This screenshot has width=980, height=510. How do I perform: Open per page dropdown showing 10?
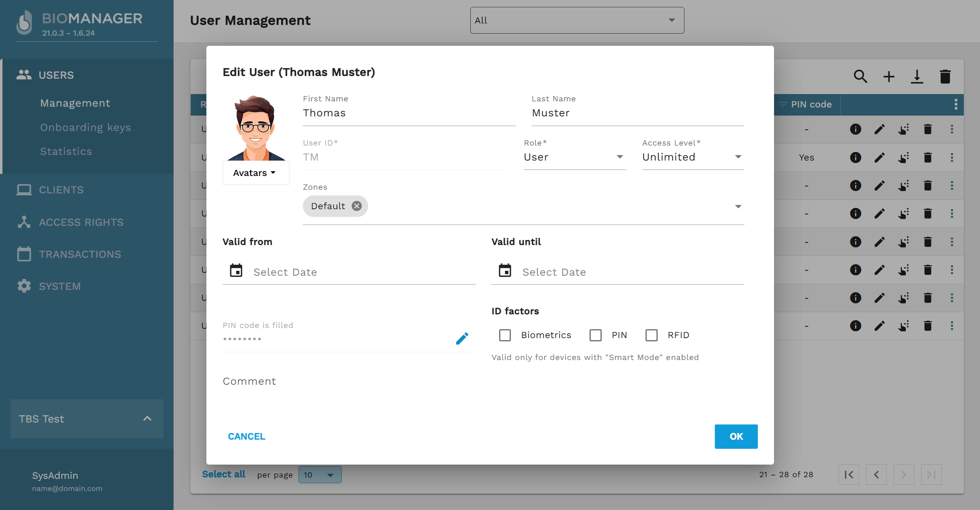pyautogui.click(x=320, y=475)
